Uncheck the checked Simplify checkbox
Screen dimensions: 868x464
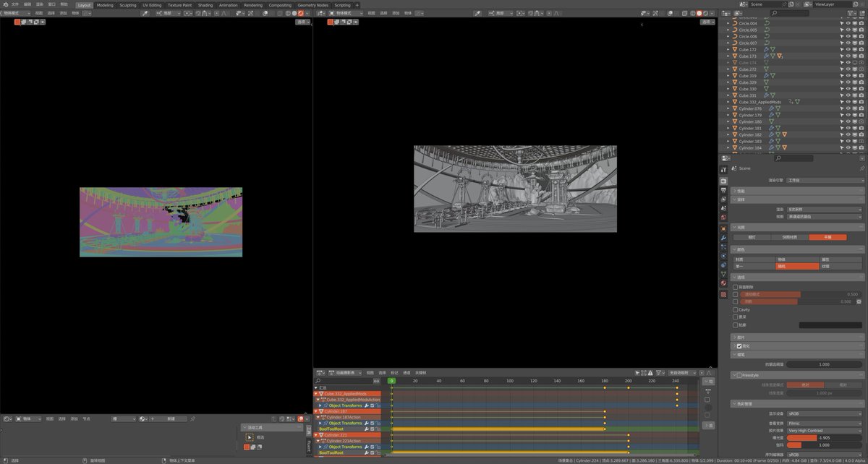[739, 345]
